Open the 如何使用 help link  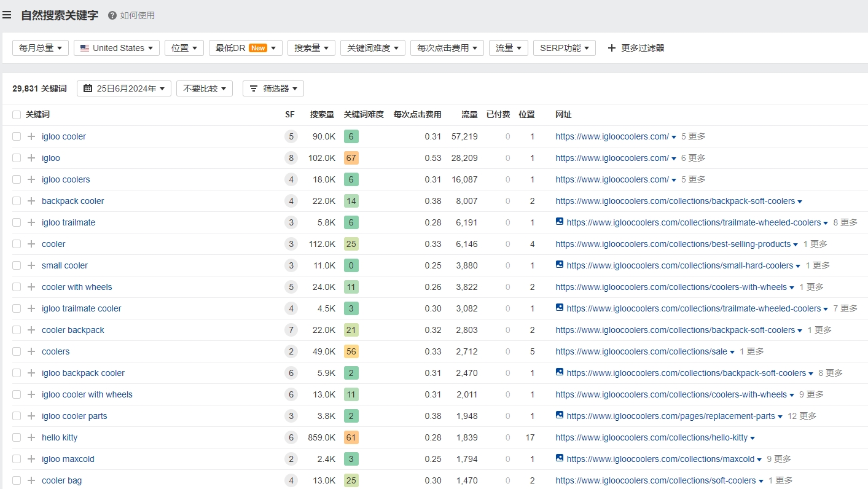[138, 15]
